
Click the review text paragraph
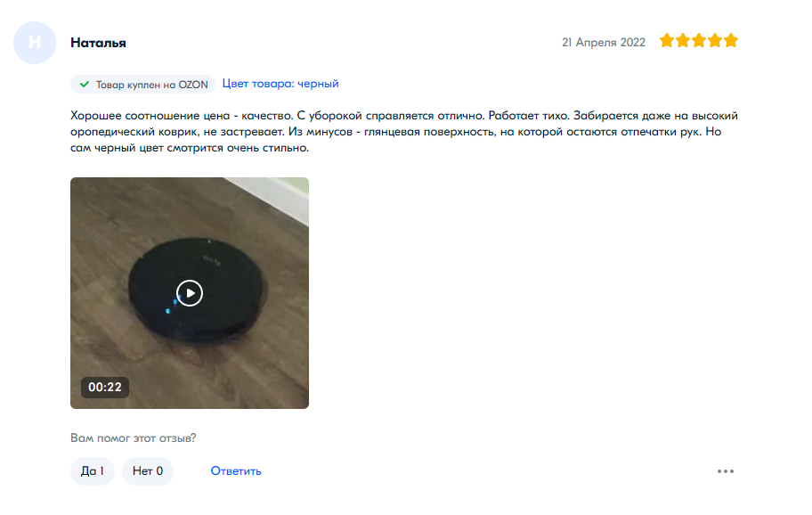pyautogui.click(x=404, y=132)
